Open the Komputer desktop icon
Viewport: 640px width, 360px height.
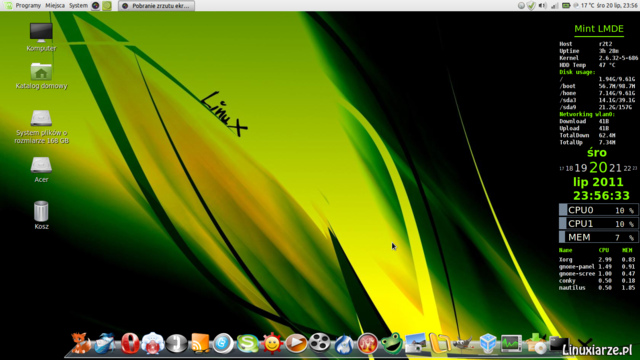pos(41,37)
